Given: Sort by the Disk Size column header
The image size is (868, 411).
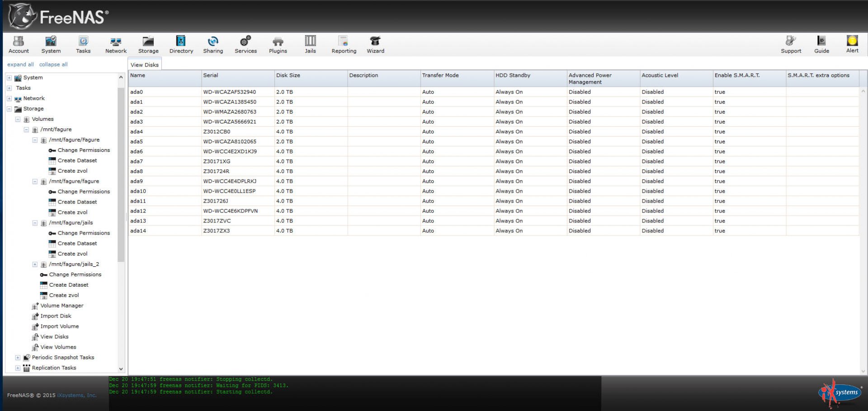Looking at the screenshot, I should tap(311, 78).
